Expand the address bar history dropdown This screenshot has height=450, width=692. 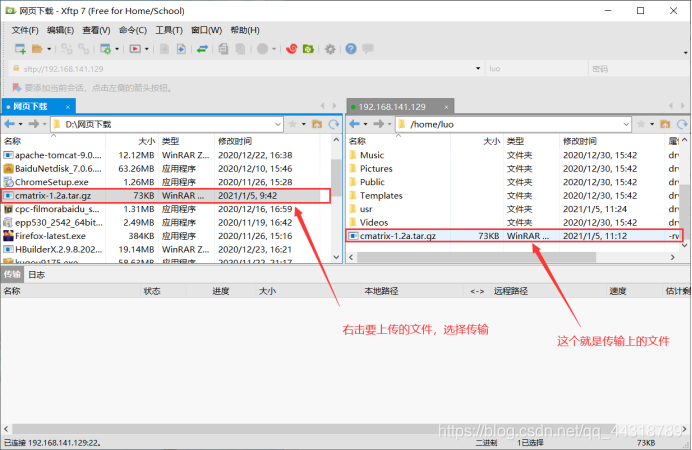point(478,69)
